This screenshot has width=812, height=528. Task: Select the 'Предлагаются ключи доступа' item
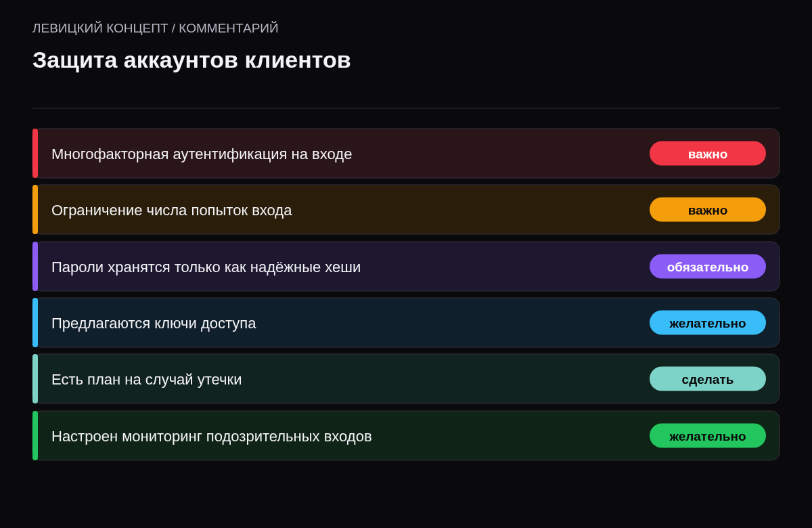(x=406, y=323)
